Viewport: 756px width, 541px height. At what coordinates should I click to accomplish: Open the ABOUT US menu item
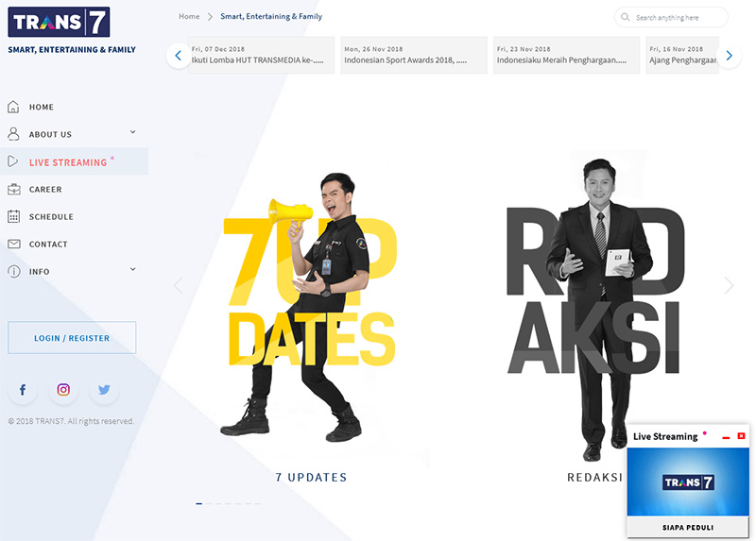pyautogui.click(x=50, y=134)
